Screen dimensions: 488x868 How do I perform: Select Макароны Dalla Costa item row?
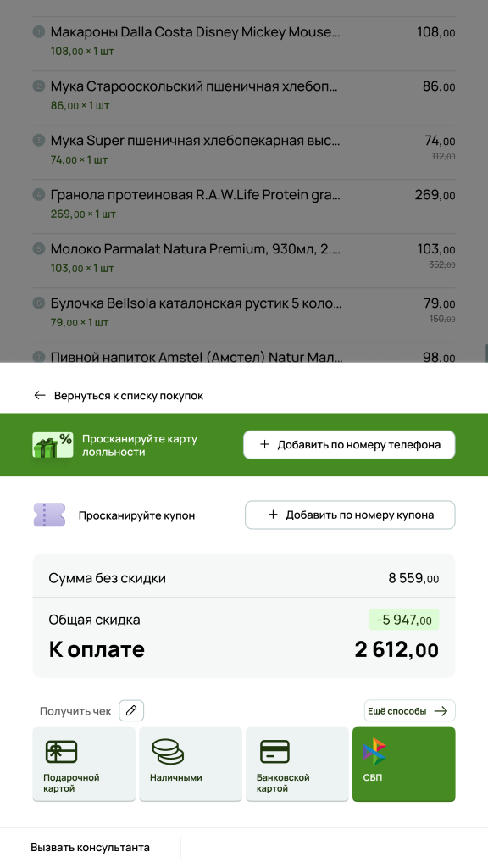(x=244, y=42)
